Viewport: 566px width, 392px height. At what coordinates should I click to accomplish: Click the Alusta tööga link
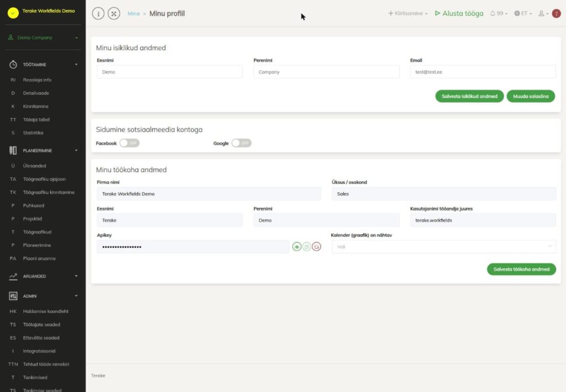[x=459, y=13]
